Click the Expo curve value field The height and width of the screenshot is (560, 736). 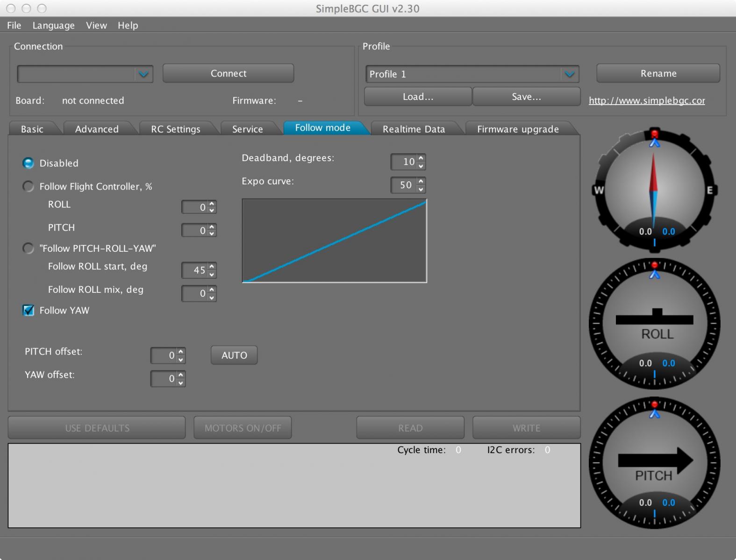404,185
